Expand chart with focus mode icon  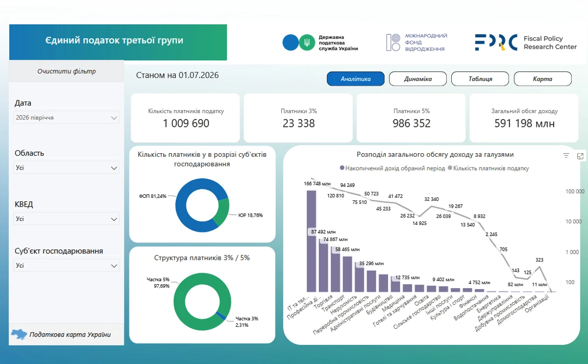click(x=580, y=156)
